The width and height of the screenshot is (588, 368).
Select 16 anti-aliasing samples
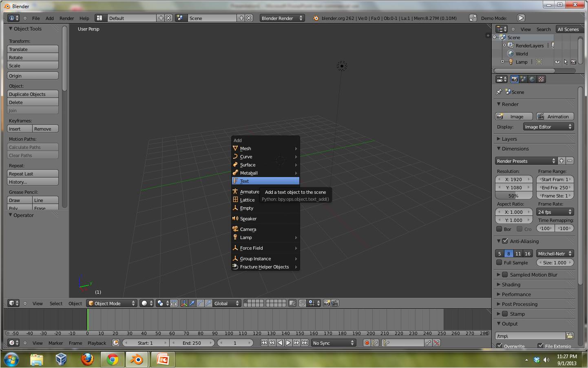pos(528,253)
